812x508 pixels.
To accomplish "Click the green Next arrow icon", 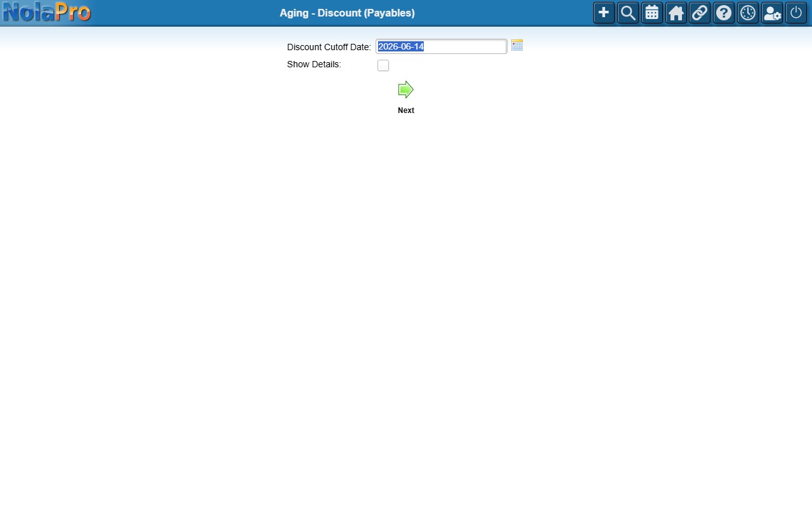I will [x=406, y=90].
